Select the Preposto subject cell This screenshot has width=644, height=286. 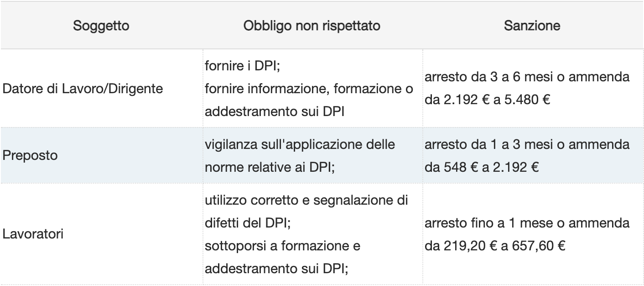(x=30, y=155)
